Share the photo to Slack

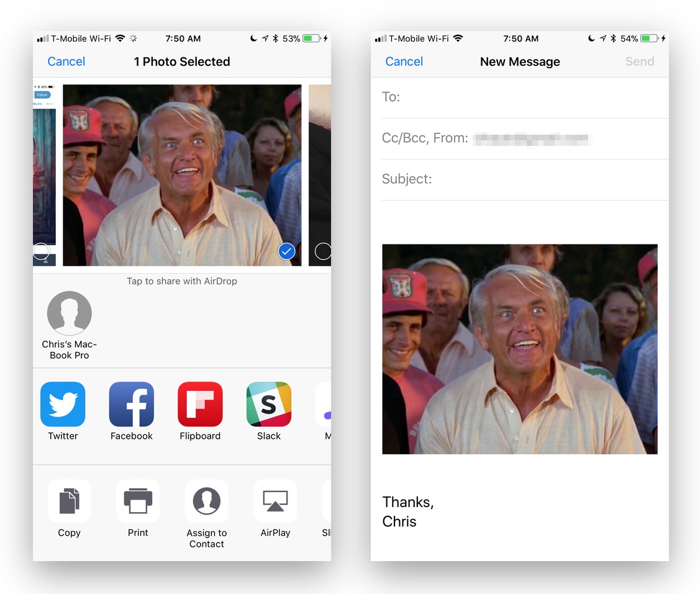click(269, 405)
